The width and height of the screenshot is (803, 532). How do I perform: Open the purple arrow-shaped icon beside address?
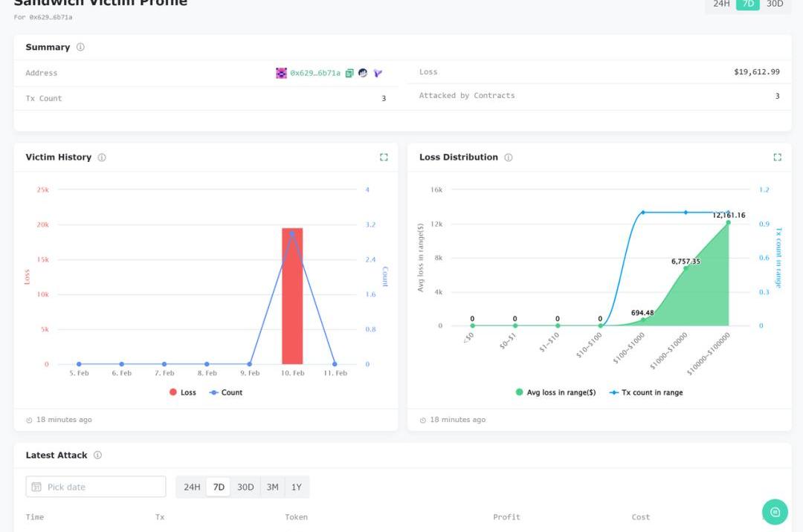378,73
